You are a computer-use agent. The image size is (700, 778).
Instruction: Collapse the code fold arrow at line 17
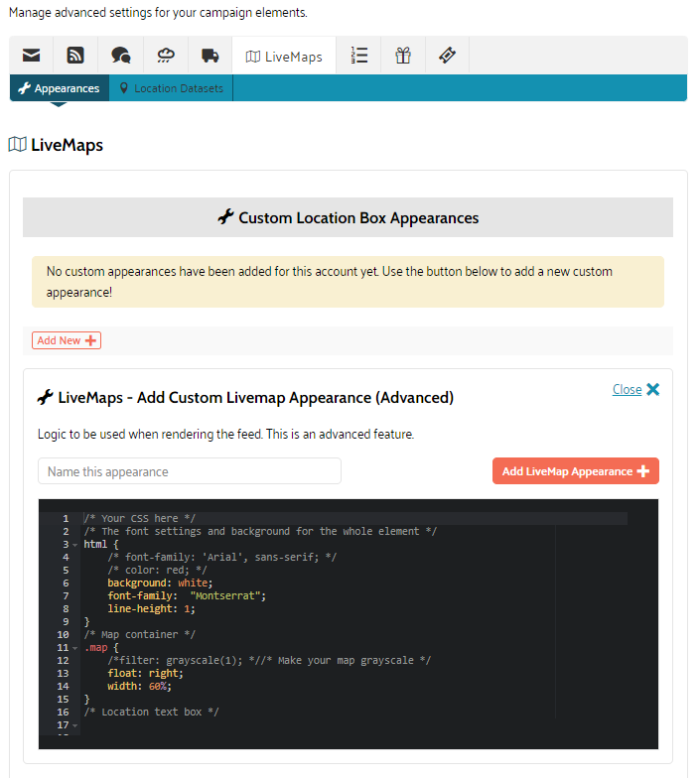pos(75,725)
